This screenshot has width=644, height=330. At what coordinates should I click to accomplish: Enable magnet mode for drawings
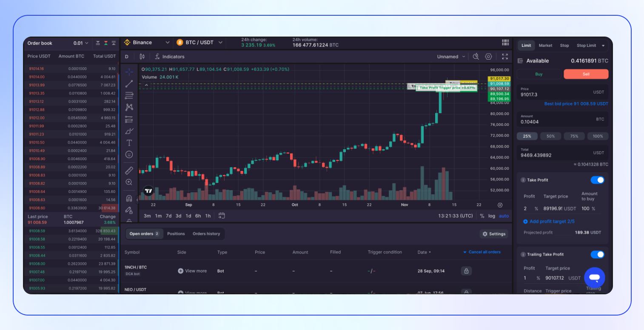click(129, 198)
